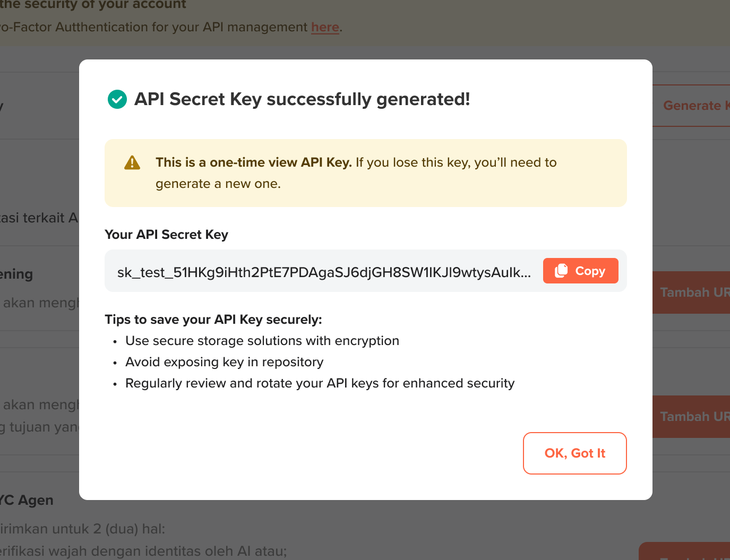Click the clipboard icon inside Copy button

(562, 270)
